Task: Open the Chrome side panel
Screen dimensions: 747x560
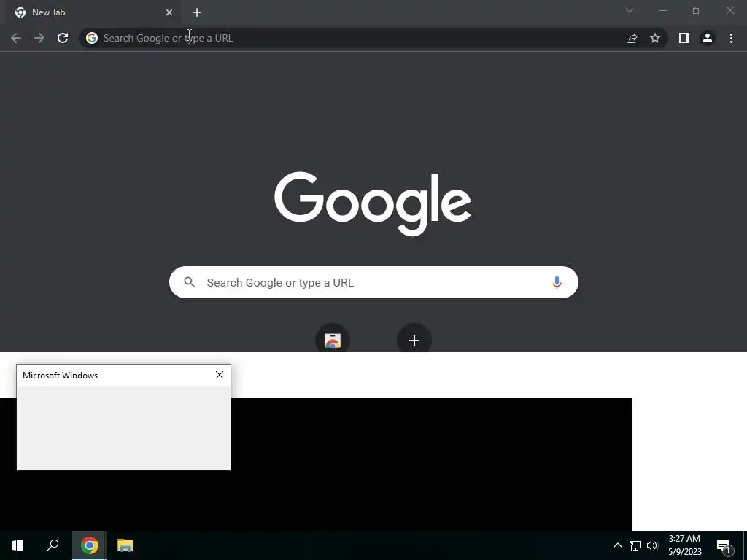Action: click(684, 38)
